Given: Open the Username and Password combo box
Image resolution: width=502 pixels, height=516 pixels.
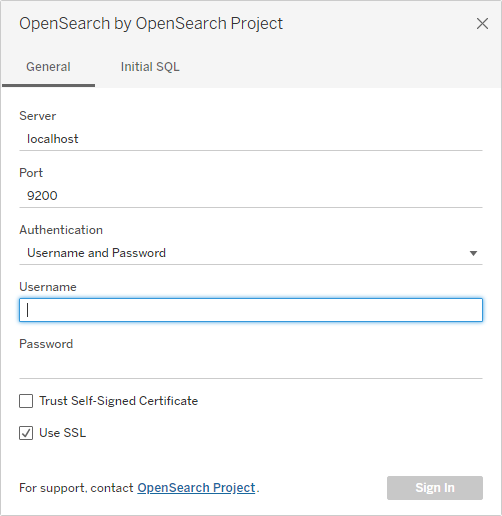Looking at the screenshot, I should [251, 253].
